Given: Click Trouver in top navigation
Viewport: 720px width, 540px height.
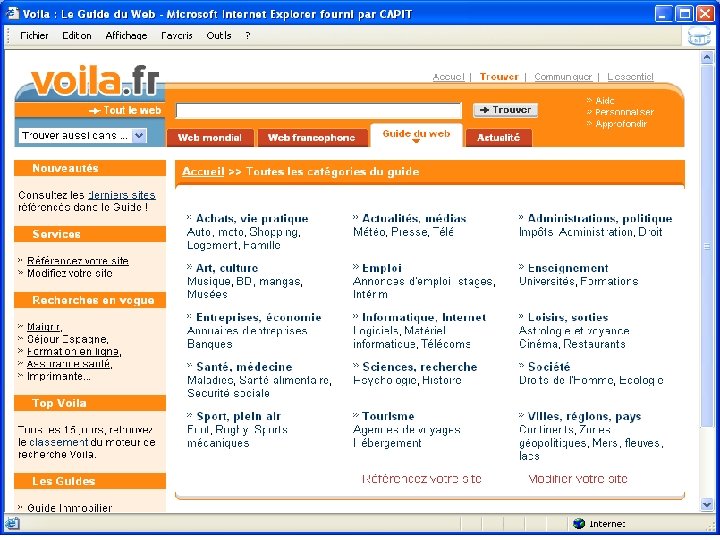Looking at the screenshot, I should click(x=499, y=77).
